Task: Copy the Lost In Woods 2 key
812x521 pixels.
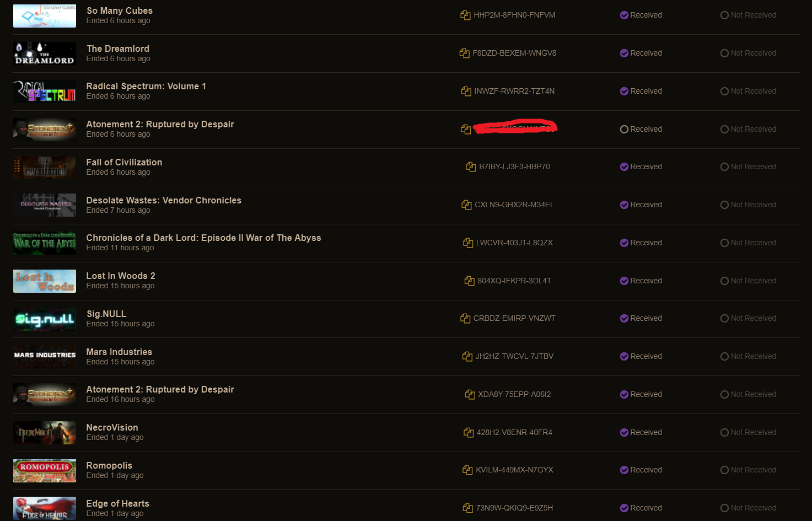Action: pyautogui.click(x=470, y=281)
